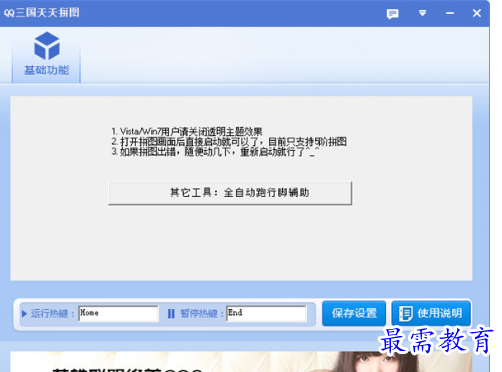Click the notebook icon inside the 使用说明 button
Screen dimensions: 502x372
406,314
